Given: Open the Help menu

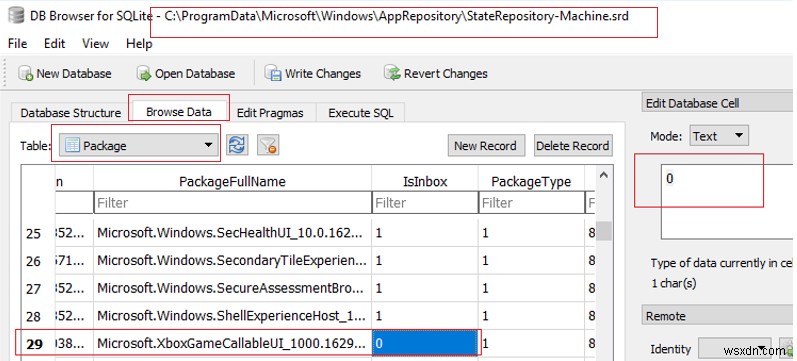Looking at the screenshot, I should click(x=139, y=44).
